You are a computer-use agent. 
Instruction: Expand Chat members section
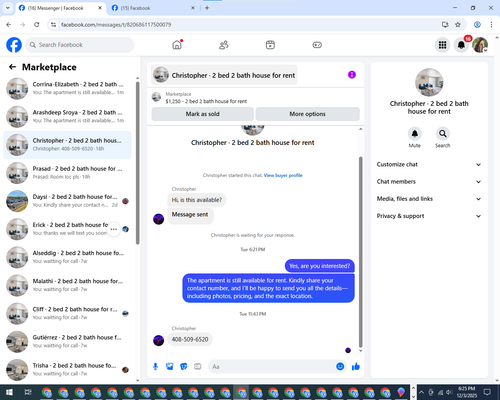click(429, 182)
